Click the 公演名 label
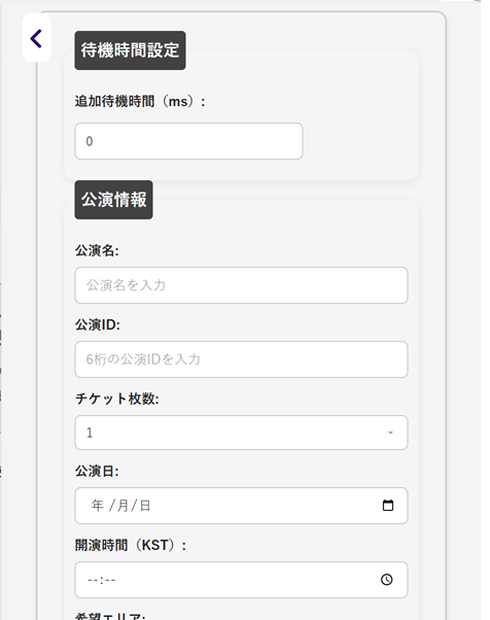 [x=97, y=251]
